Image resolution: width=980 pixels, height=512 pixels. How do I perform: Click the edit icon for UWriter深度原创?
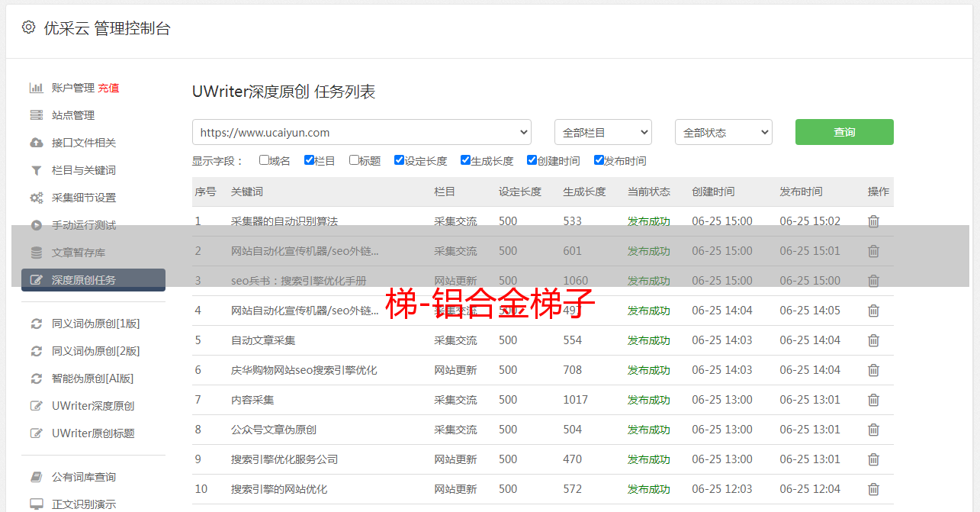tap(36, 406)
